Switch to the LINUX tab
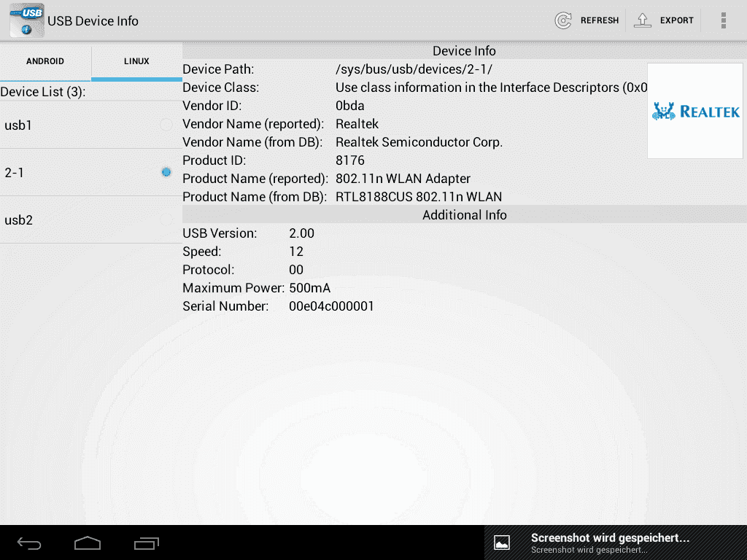 pyautogui.click(x=136, y=62)
